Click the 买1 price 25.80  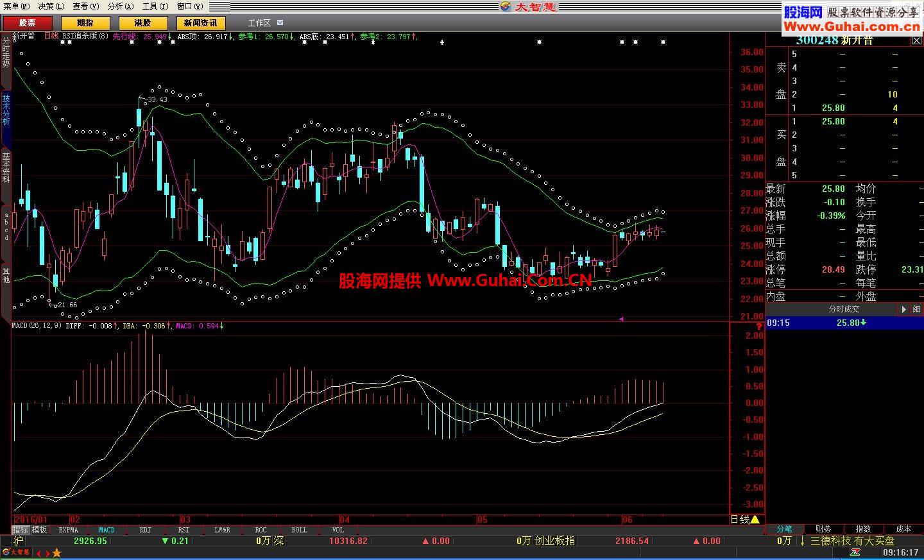834,121
